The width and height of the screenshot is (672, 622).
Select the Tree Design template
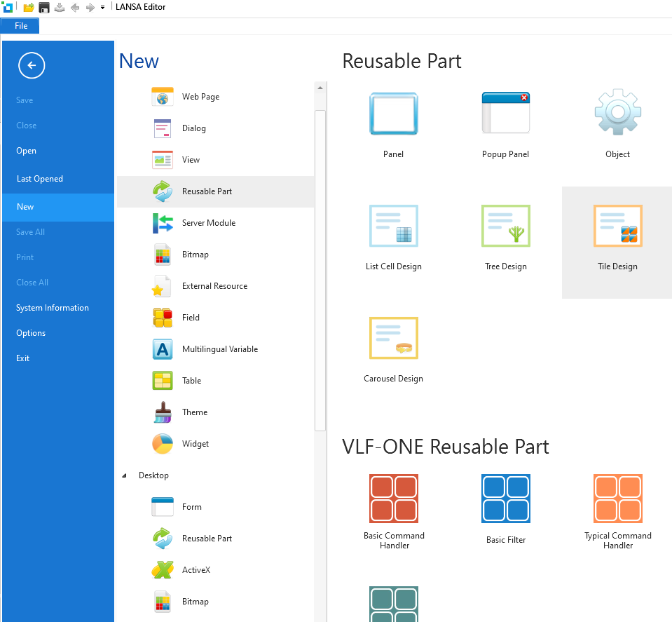pos(506,226)
